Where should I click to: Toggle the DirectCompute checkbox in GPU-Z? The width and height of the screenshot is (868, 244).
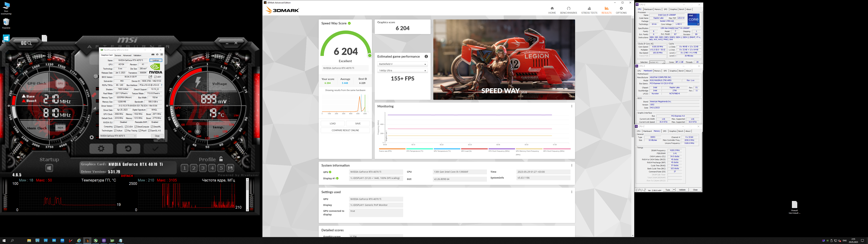136,127
